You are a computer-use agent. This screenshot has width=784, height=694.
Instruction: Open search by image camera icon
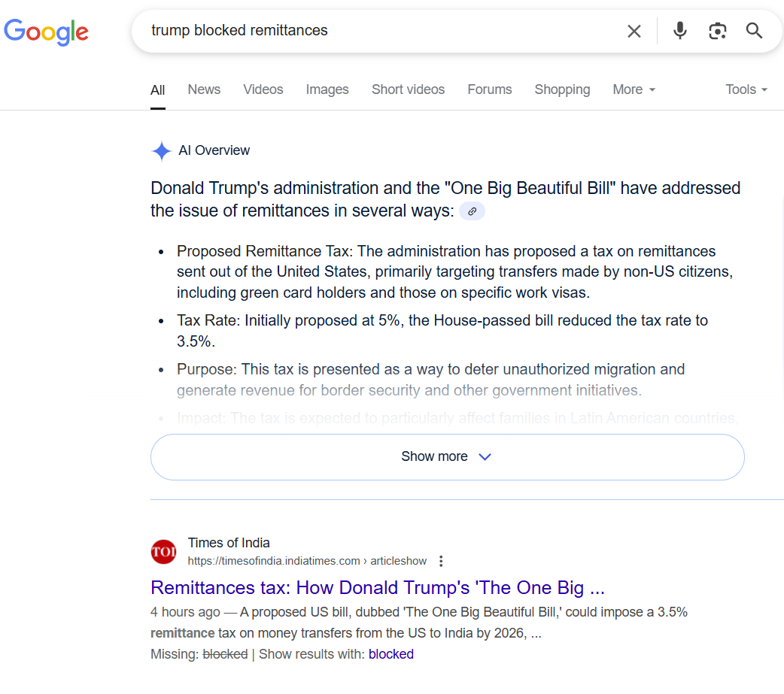point(718,31)
